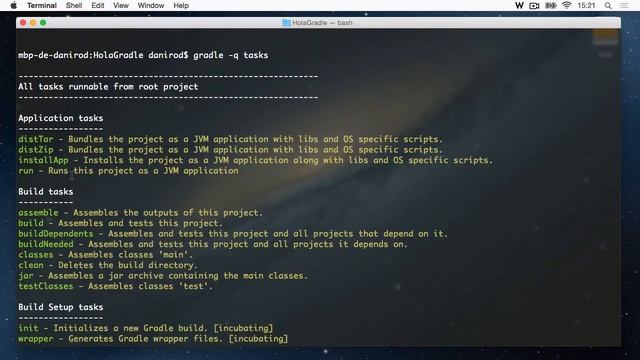640x360 pixels.
Task: Click '[incubating]' on the init line
Action: click(x=243, y=328)
